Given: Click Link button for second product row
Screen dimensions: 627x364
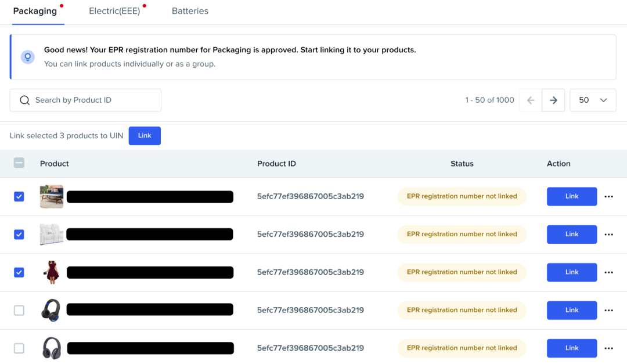Looking at the screenshot, I should coord(572,235).
